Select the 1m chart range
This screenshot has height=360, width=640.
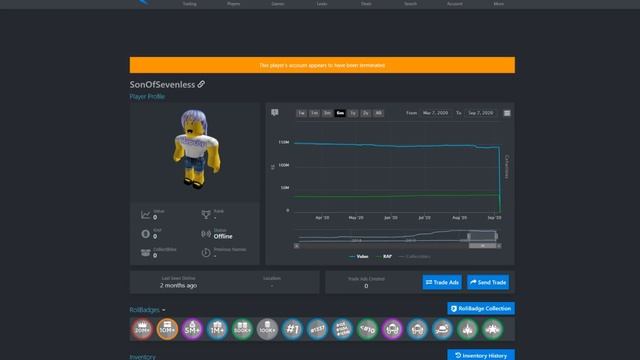314,113
